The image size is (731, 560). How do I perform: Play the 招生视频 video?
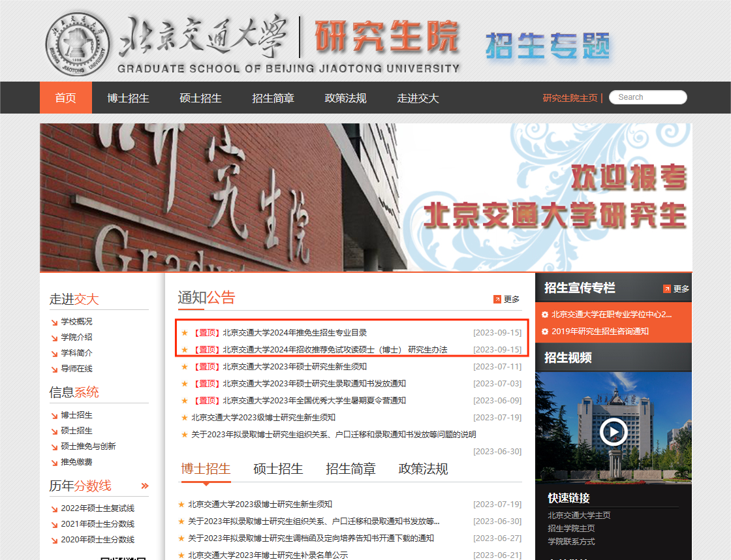click(613, 432)
